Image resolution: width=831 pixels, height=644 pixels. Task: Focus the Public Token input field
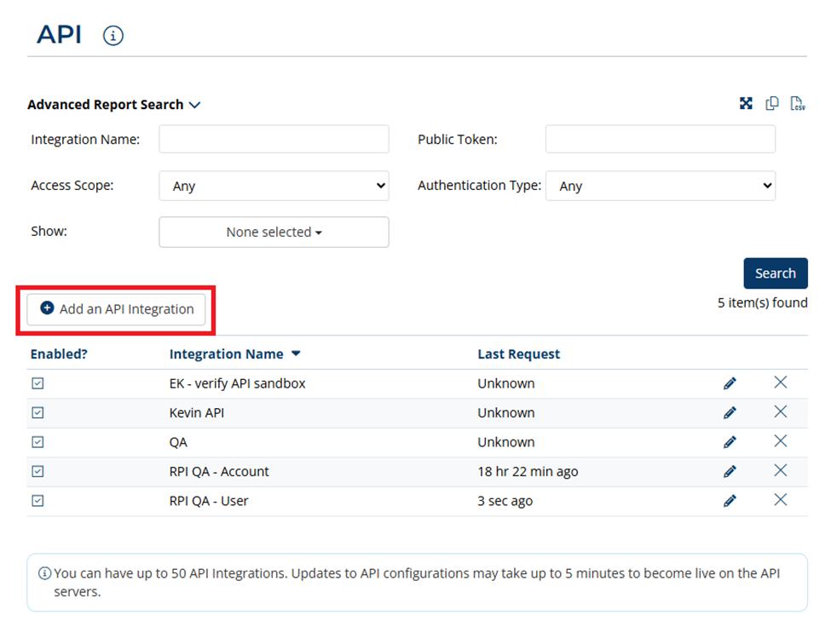pos(661,139)
